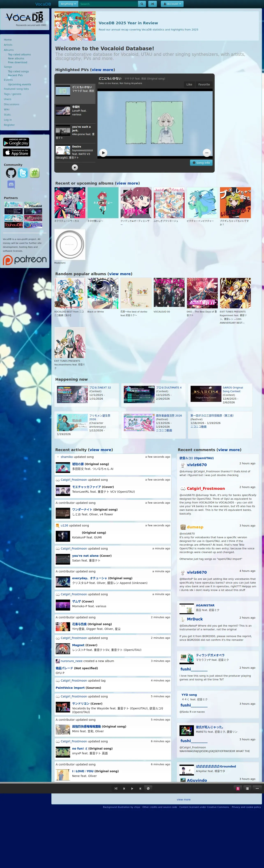
Task: Open the Mikupa.ru partner banner
Action: point(13,218)
